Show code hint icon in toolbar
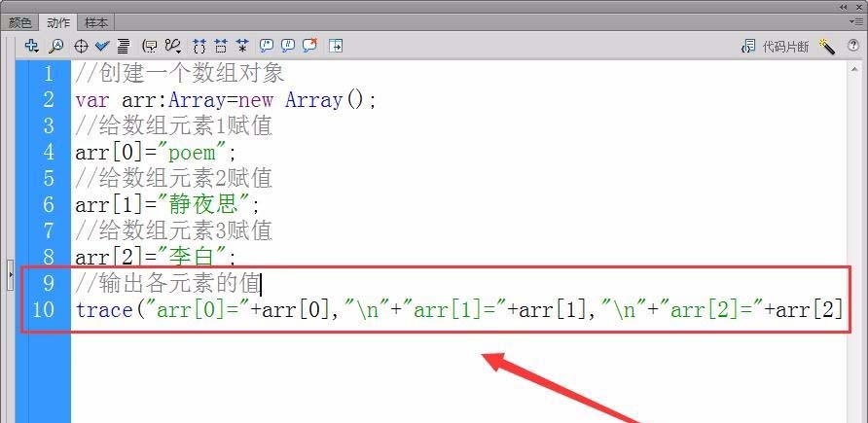 [x=150, y=46]
